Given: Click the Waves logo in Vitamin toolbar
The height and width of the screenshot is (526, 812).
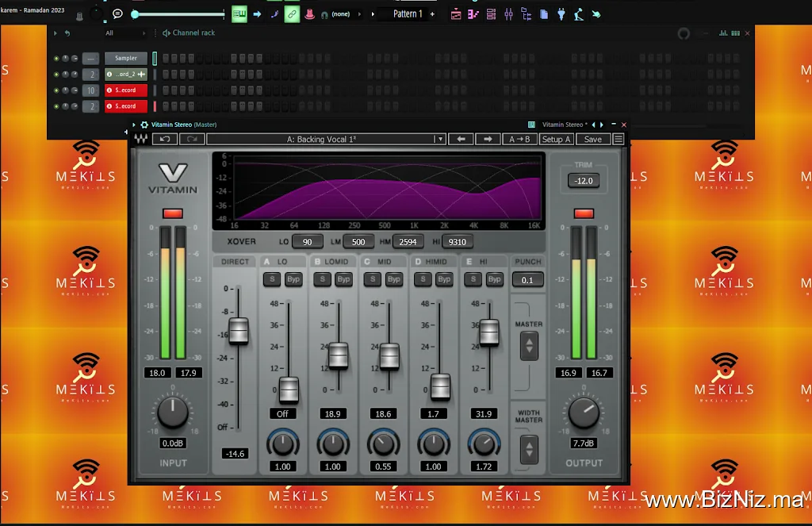Looking at the screenshot, I should (x=141, y=139).
